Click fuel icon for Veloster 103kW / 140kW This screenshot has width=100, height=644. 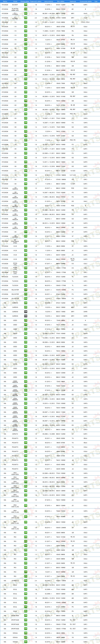click(x=26, y=290)
